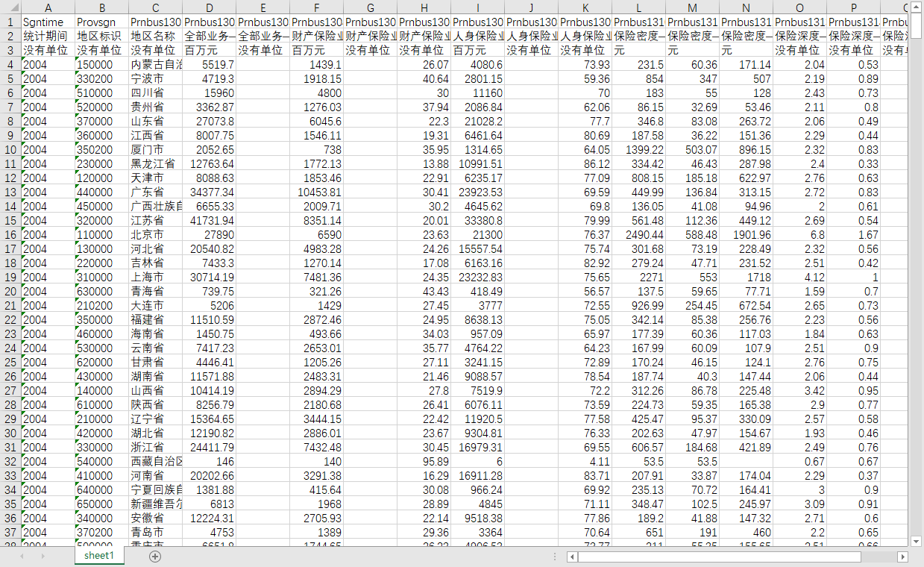Select the 四川省 cell
The width and height of the screenshot is (924, 567).
[155, 93]
